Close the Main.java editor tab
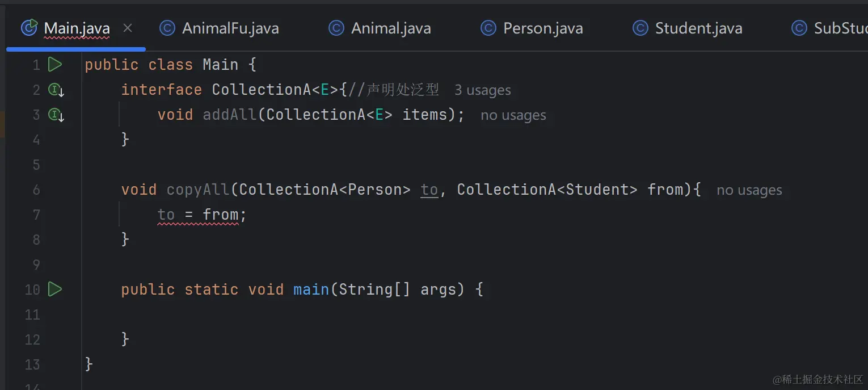 128,28
